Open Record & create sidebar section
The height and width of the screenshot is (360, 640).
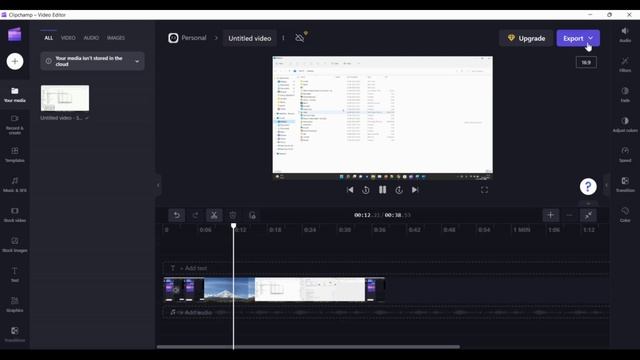point(15,124)
